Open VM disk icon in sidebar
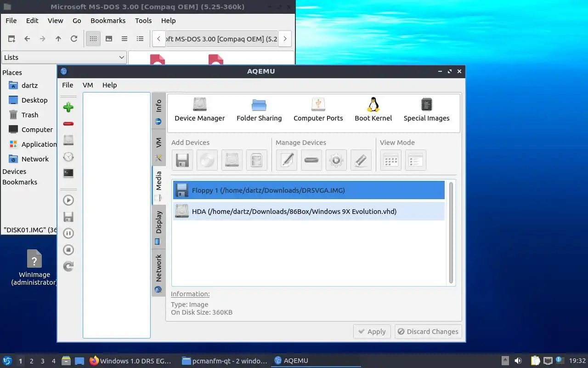588x368 pixels. coord(68,140)
